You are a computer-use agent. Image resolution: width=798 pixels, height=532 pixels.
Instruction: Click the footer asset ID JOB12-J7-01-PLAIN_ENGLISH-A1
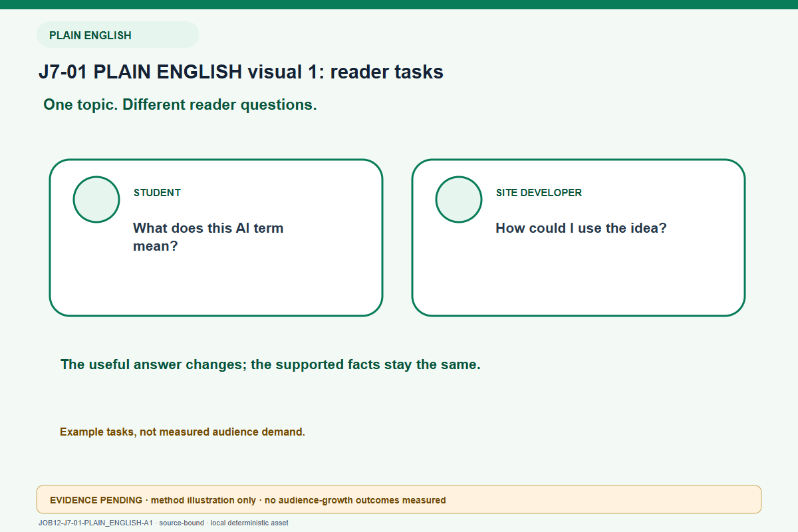[x=96, y=523]
